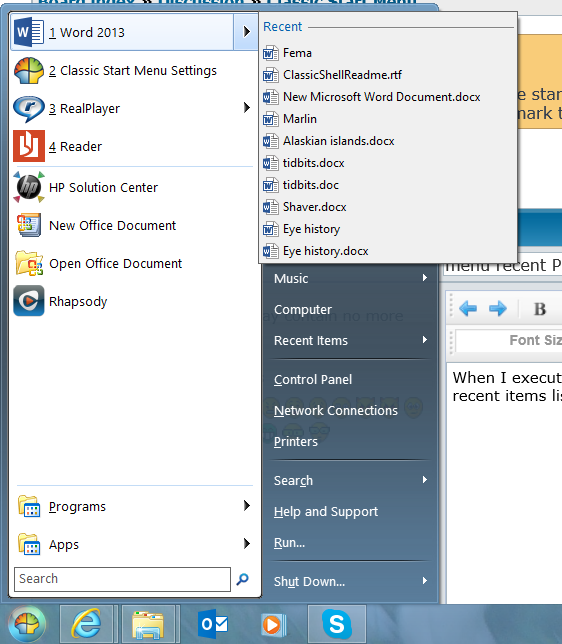
Task: Click the Start menu Search box
Action: click(x=122, y=579)
